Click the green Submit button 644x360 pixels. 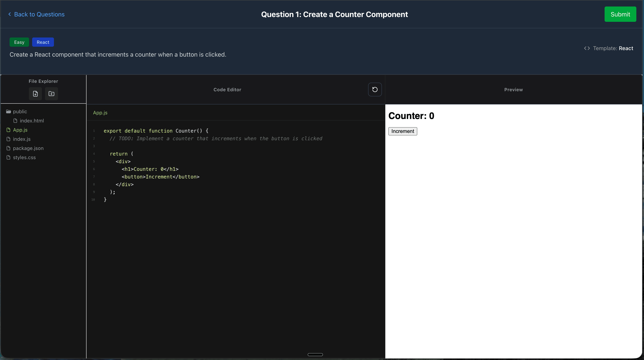pos(620,14)
